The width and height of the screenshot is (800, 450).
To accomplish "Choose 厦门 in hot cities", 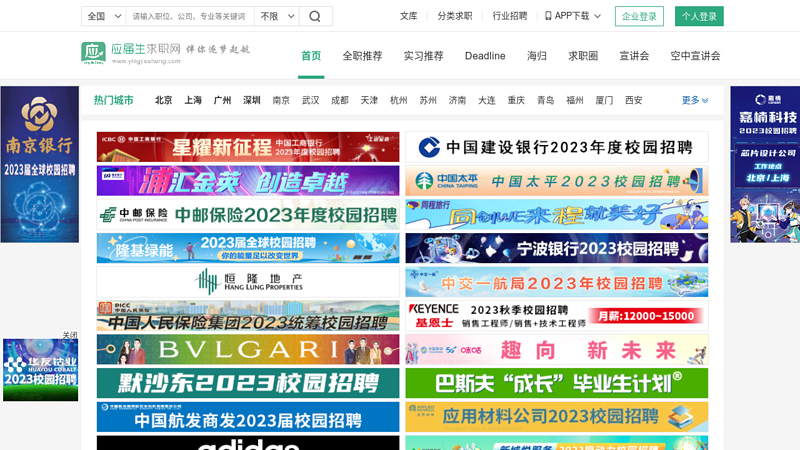I will coord(604,100).
